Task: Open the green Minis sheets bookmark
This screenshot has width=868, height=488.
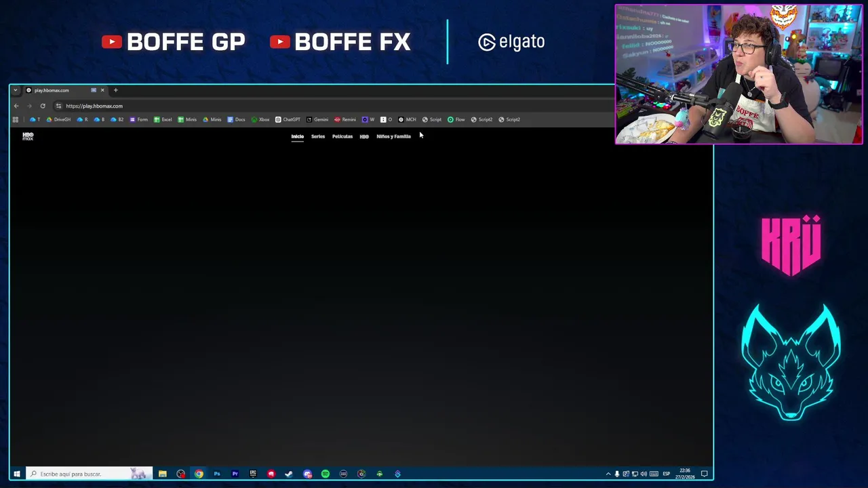Action: click(x=187, y=119)
